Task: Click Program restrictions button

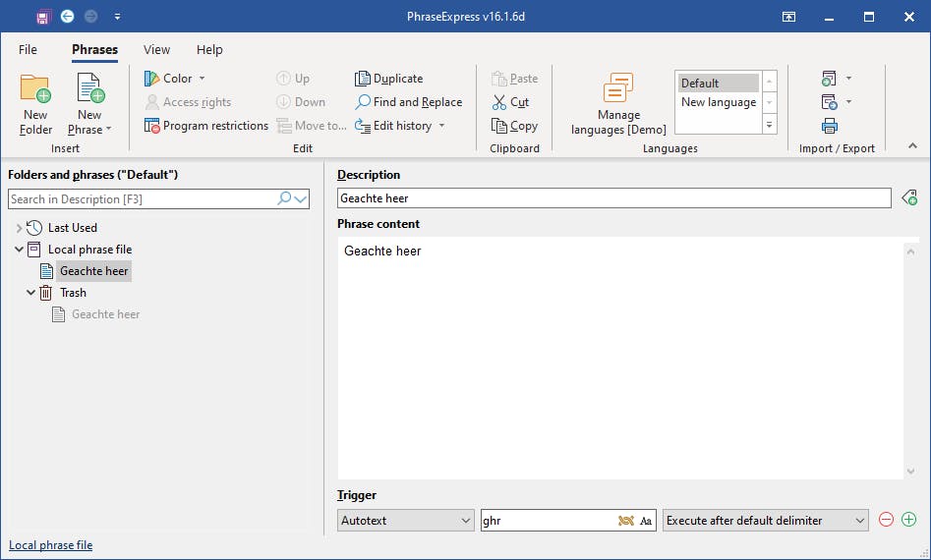Action: [206, 126]
